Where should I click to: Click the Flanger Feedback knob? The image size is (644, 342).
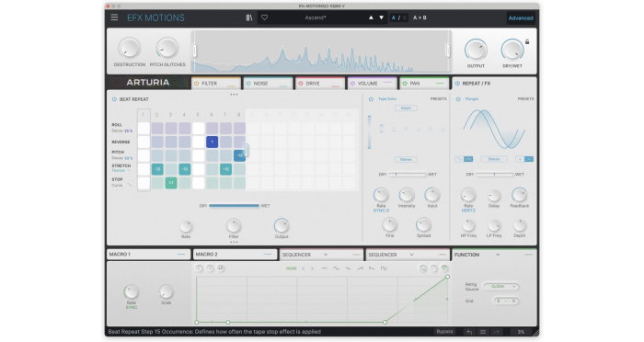[x=519, y=195]
